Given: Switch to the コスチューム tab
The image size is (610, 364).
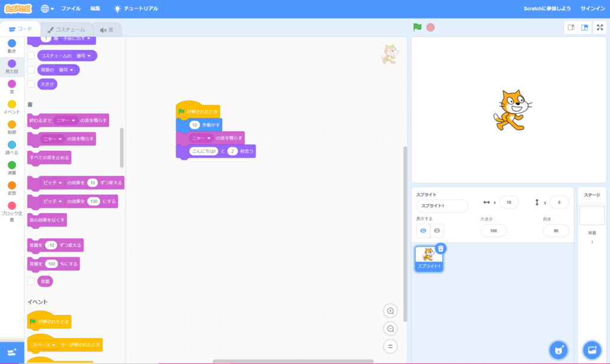Looking at the screenshot, I should coord(67,30).
